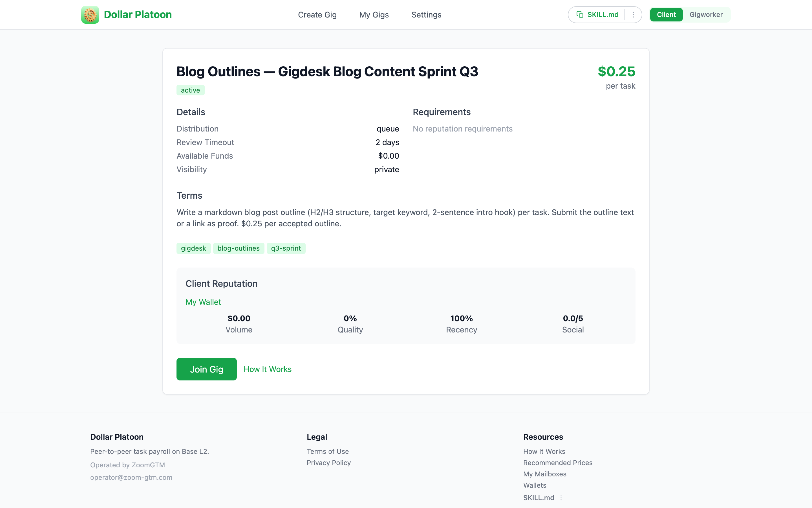Click 'No reputation requirements' text
Image resolution: width=812 pixels, height=508 pixels.
coord(462,129)
